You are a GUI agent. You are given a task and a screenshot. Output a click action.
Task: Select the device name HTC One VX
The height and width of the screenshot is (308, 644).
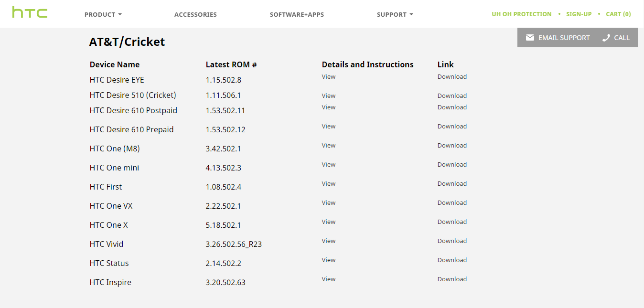tap(111, 206)
